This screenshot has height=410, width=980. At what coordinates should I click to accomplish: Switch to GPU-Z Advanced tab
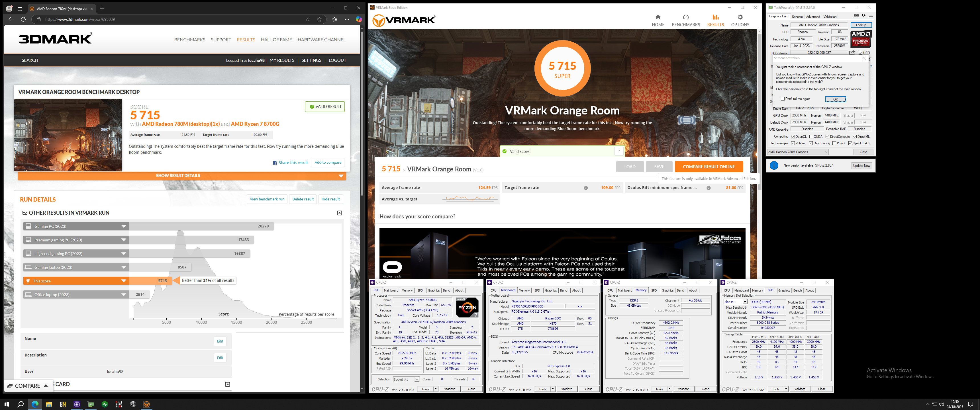coord(813,17)
